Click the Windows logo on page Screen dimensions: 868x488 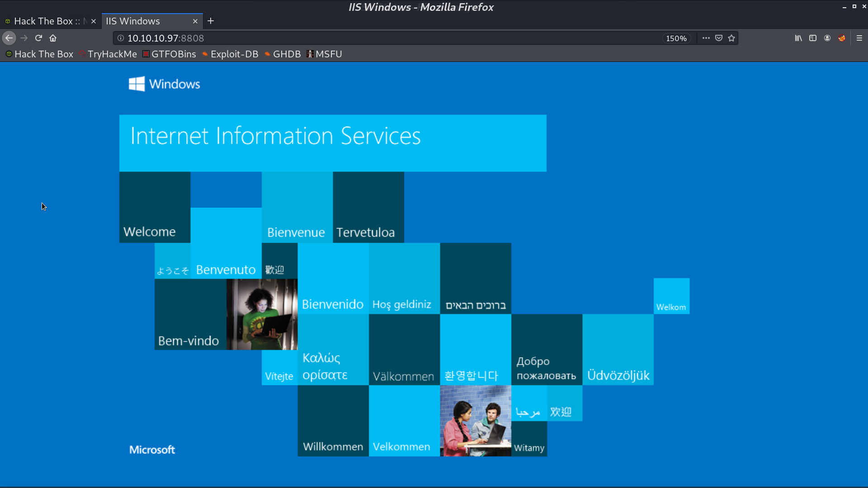pyautogui.click(x=165, y=84)
